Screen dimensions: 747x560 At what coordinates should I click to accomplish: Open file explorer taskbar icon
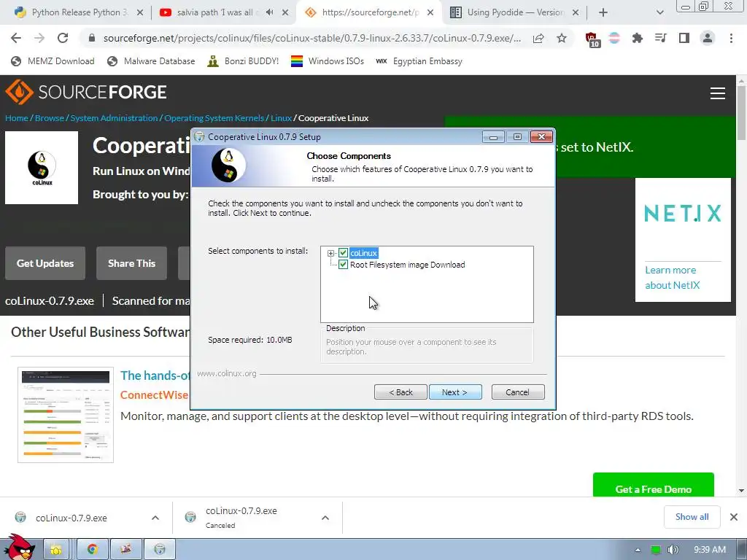click(x=56, y=550)
